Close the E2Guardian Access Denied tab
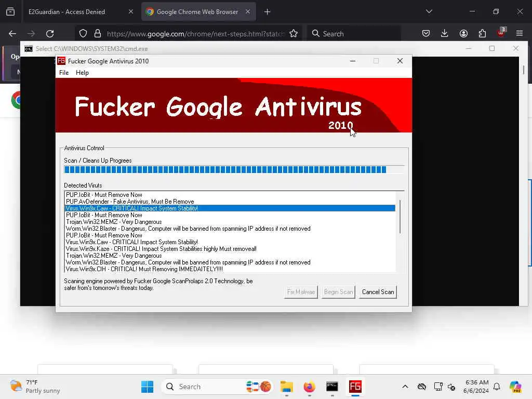The image size is (532, 399). click(131, 12)
